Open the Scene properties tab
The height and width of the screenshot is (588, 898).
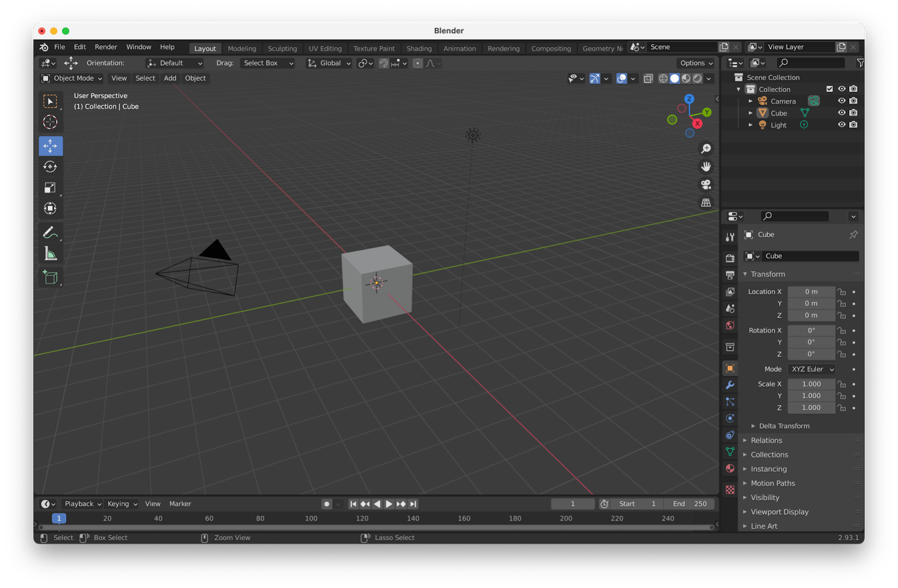(730, 309)
